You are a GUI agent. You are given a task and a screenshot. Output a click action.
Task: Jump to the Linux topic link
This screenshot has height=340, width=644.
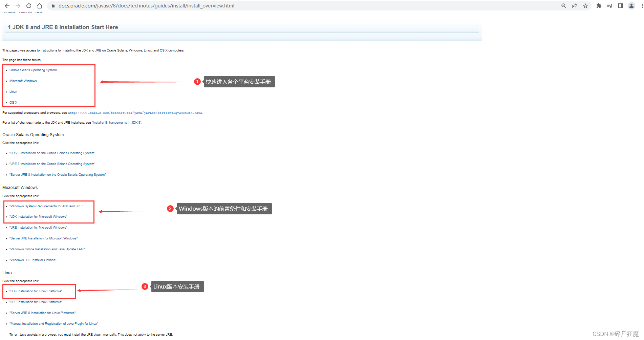13,92
